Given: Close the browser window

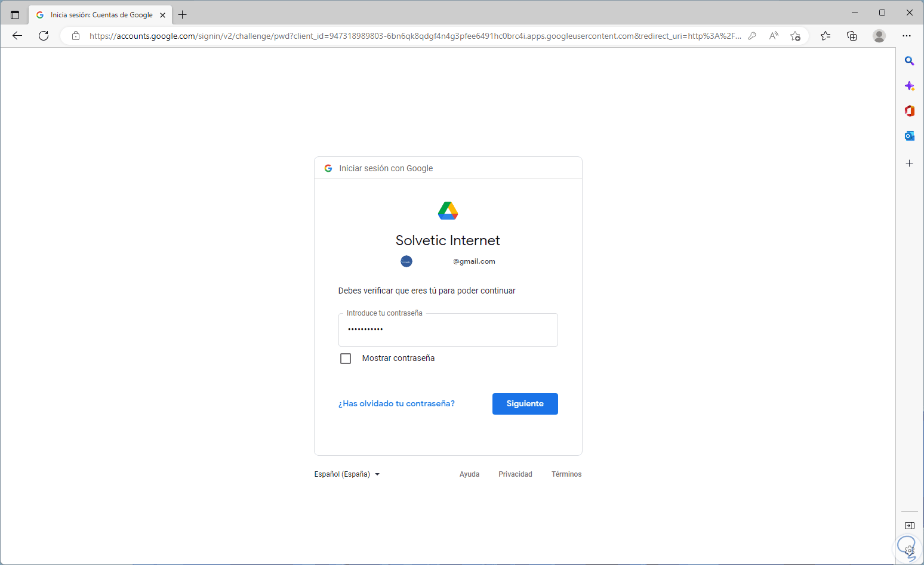Looking at the screenshot, I should (x=910, y=13).
